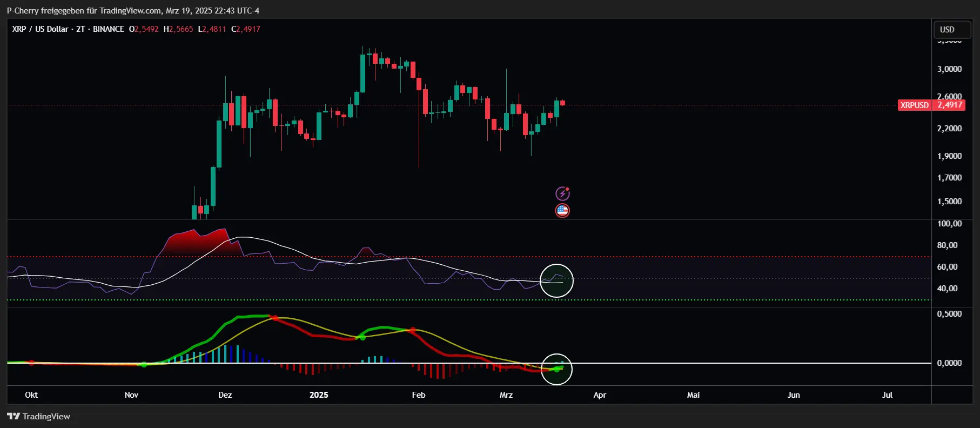Click the 2T interval label in title
980x428 pixels.
(80, 29)
